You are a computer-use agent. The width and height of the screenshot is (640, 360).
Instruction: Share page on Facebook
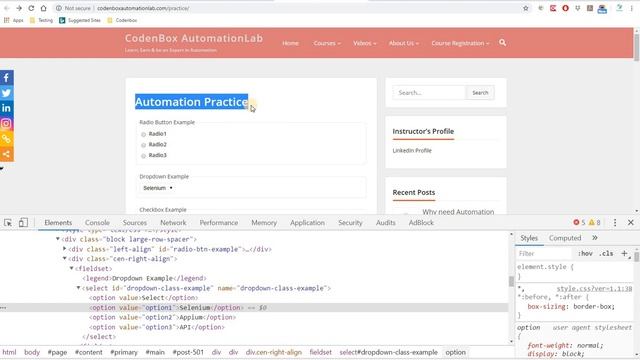coord(7,78)
